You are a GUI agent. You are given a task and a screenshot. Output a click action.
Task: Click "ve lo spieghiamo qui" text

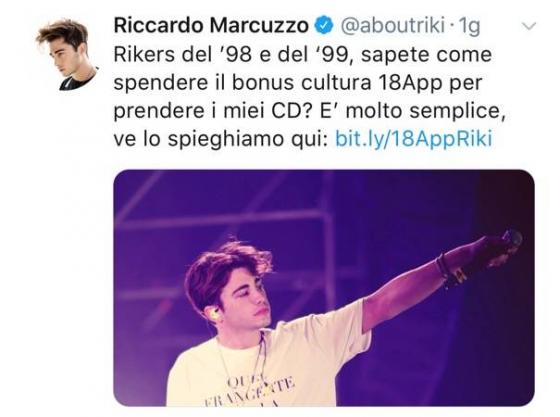[221, 139]
